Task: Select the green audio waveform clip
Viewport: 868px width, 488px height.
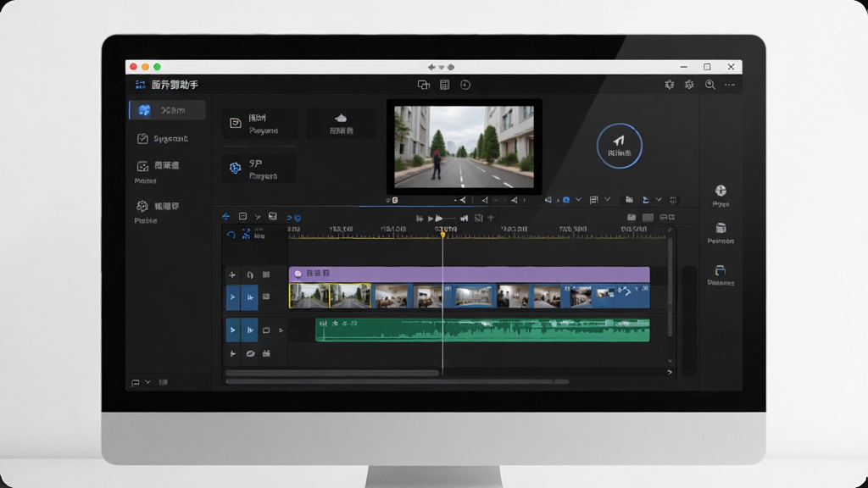Action: coord(482,330)
